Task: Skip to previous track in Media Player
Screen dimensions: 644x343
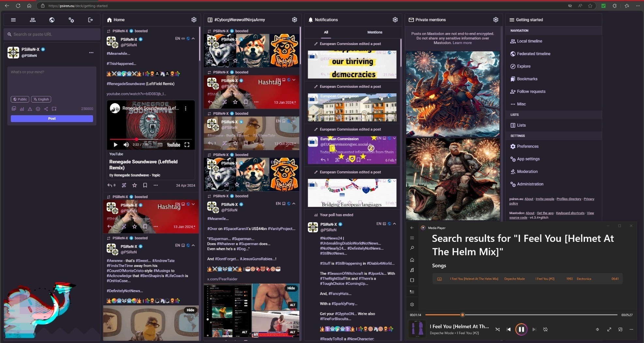Action: point(509,329)
